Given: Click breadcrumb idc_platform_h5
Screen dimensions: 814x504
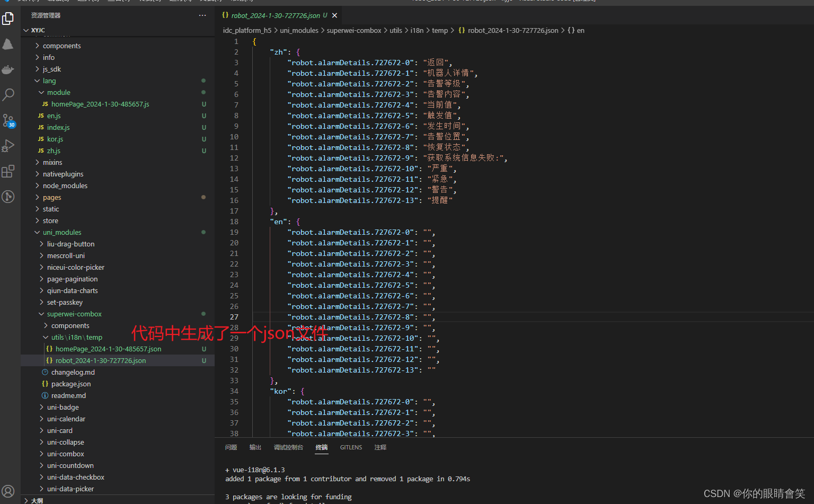Looking at the screenshot, I should (247, 30).
